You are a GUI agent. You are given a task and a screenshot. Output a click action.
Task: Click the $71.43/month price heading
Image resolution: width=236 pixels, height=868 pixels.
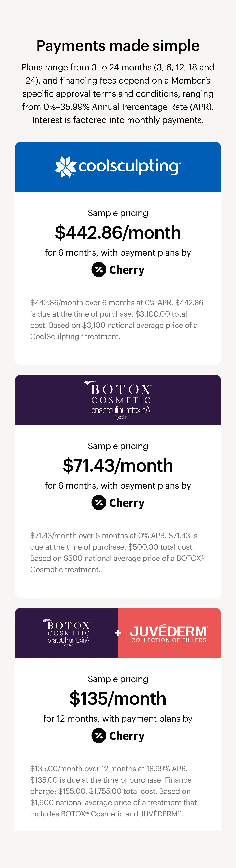(x=118, y=465)
